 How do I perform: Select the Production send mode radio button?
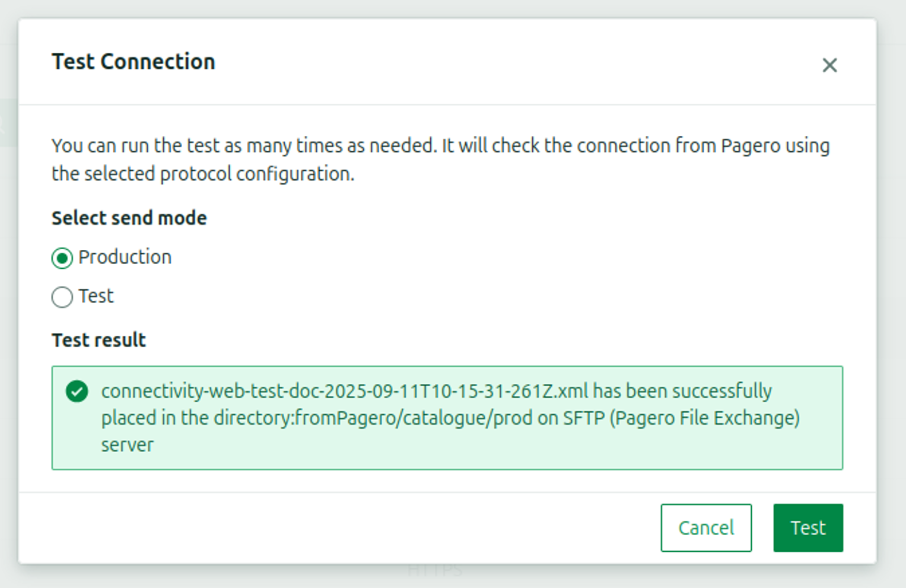(x=62, y=258)
